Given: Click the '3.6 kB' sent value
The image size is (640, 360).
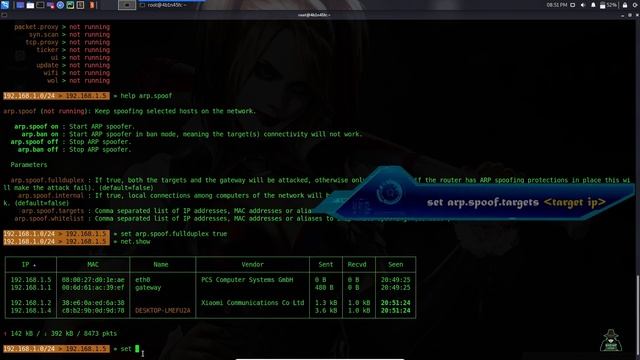Looking at the screenshot, I should coord(326,311).
